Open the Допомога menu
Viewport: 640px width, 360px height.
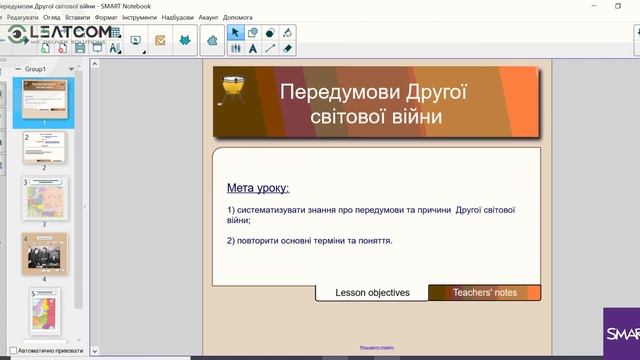[238, 18]
